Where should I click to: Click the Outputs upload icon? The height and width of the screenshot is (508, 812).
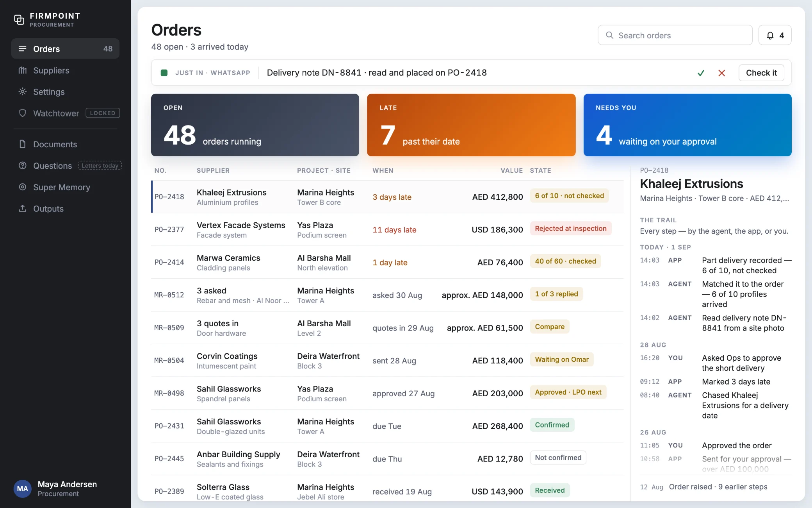click(23, 209)
